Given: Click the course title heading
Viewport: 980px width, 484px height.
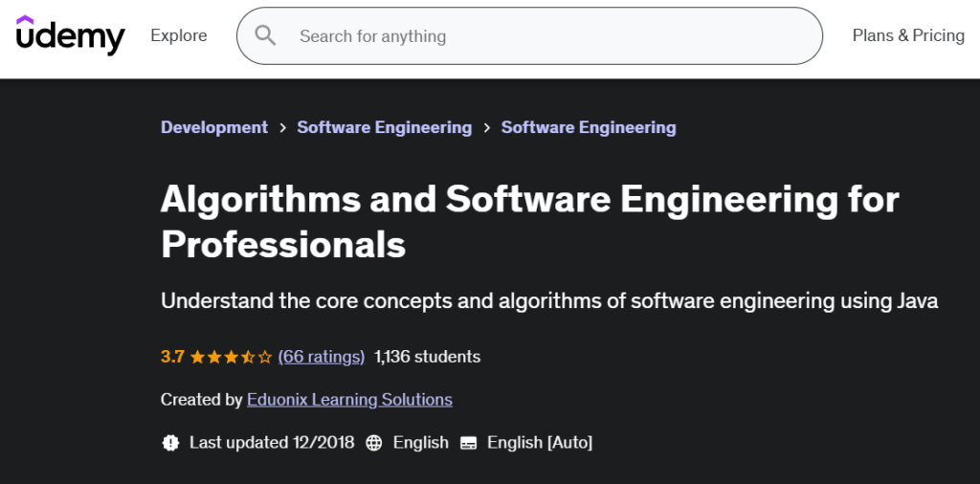Looking at the screenshot, I should [x=530, y=222].
